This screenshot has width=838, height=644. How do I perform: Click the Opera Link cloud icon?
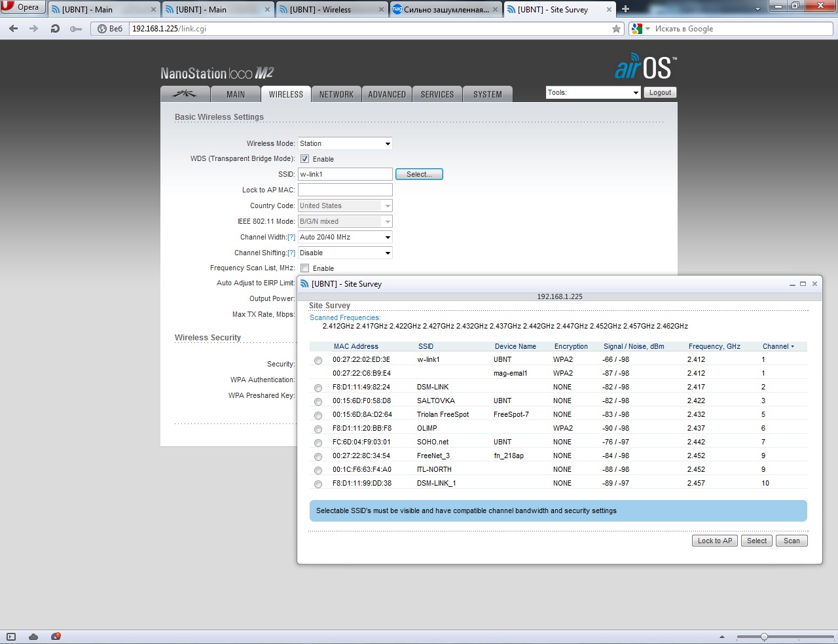pos(33,637)
